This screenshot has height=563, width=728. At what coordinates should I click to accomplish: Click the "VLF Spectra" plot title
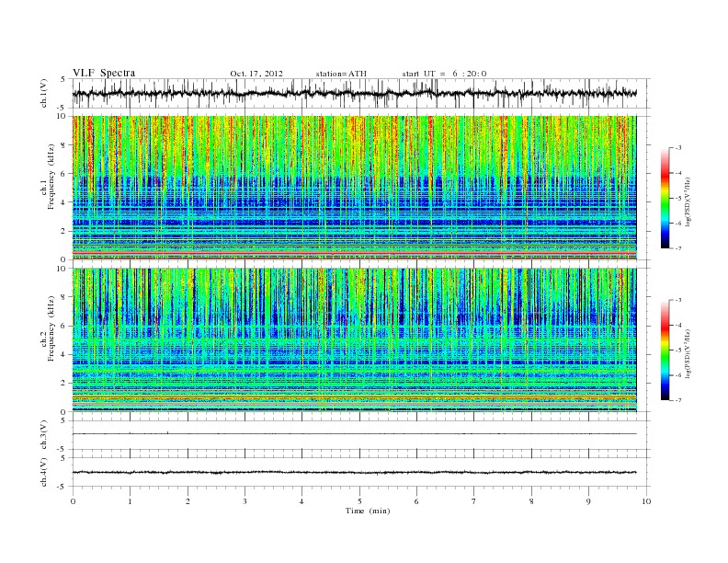pos(104,73)
